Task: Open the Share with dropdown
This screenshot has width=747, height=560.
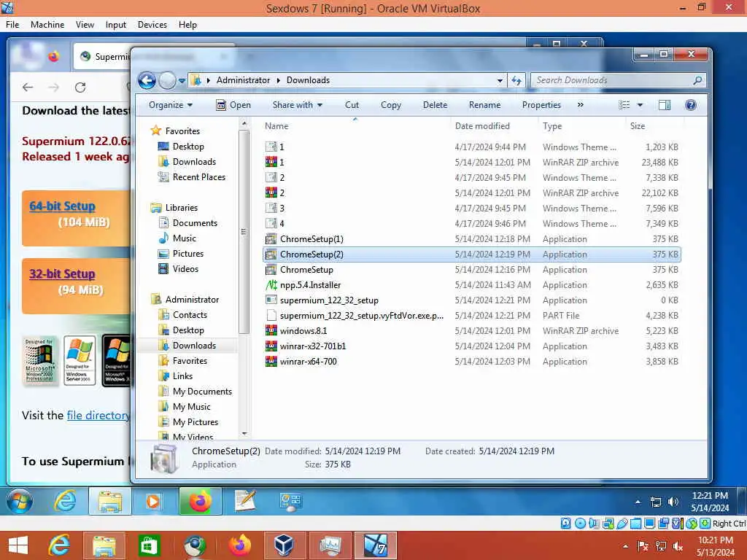Action: click(298, 105)
